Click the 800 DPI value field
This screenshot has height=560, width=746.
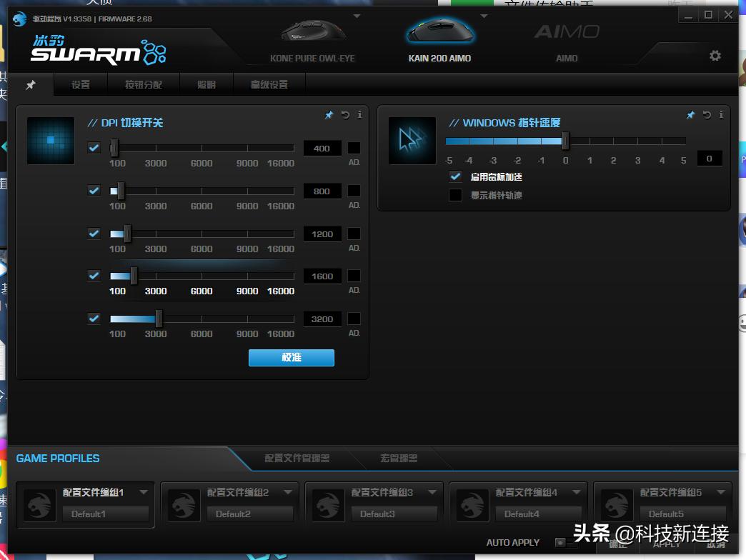(322, 191)
